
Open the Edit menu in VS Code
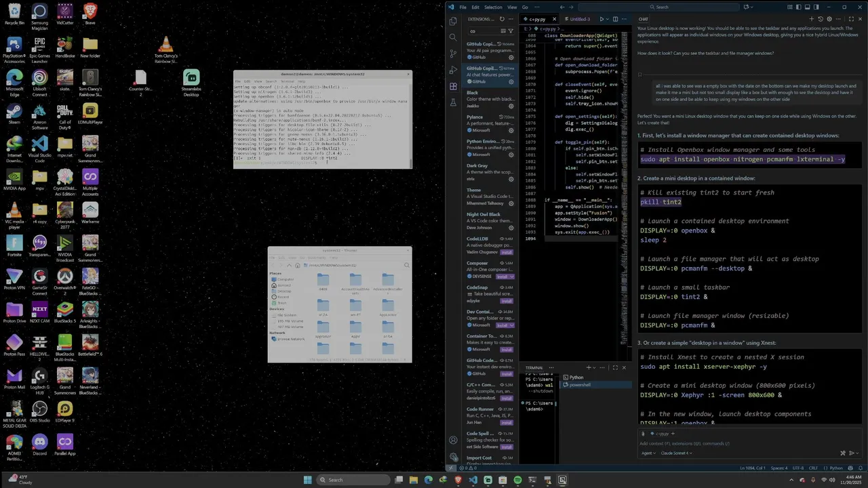[475, 7]
